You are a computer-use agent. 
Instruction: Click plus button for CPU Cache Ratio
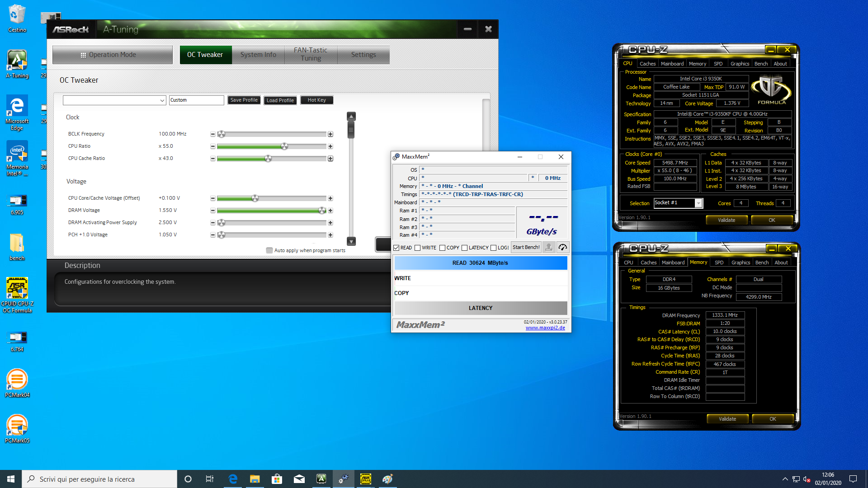[330, 159]
